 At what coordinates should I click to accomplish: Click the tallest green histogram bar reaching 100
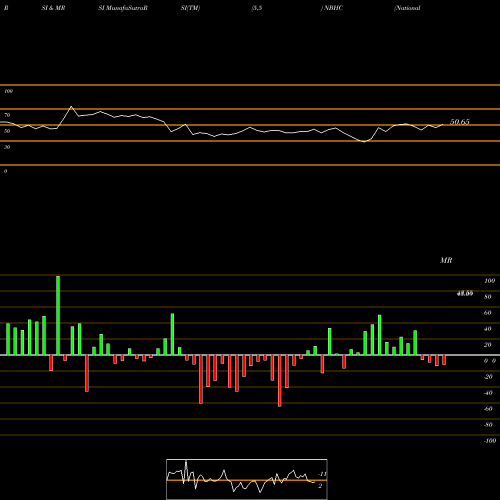point(58,315)
